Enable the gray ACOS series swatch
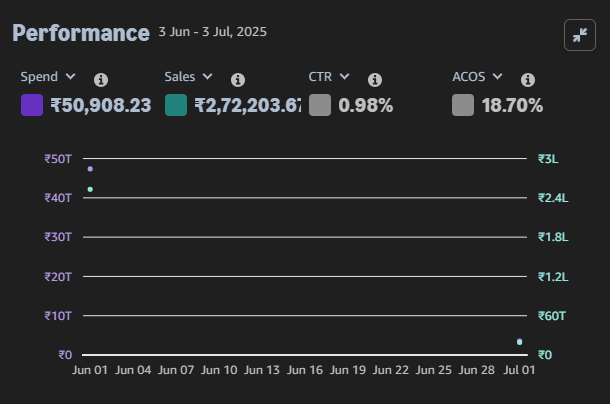The image size is (610, 404). tap(463, 105)
